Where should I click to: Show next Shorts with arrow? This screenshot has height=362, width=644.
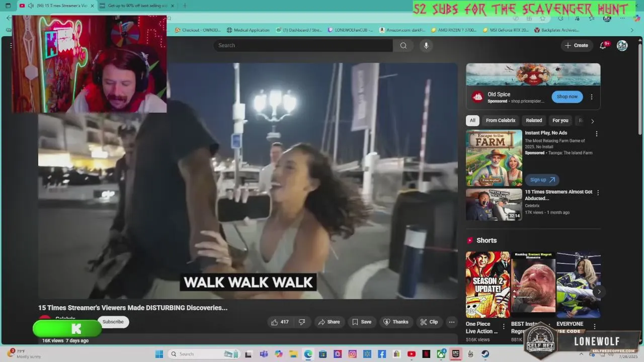click(599, 292)
